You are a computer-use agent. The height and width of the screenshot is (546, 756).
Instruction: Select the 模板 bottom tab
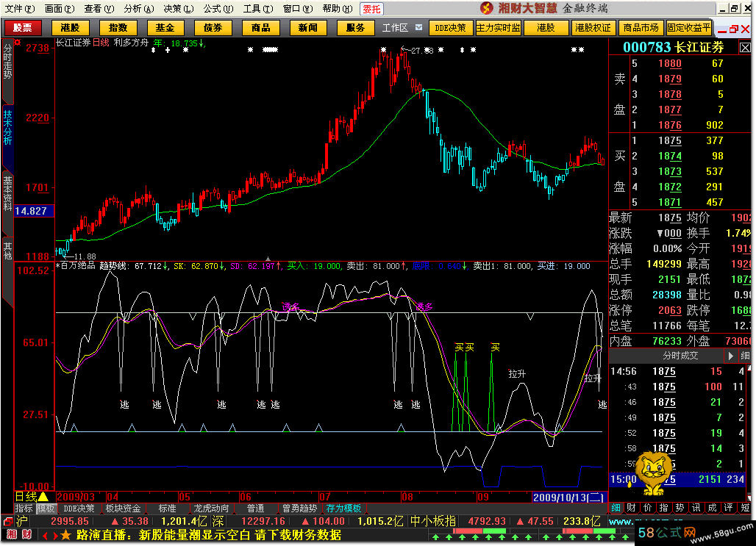click(x=46, y=509)
